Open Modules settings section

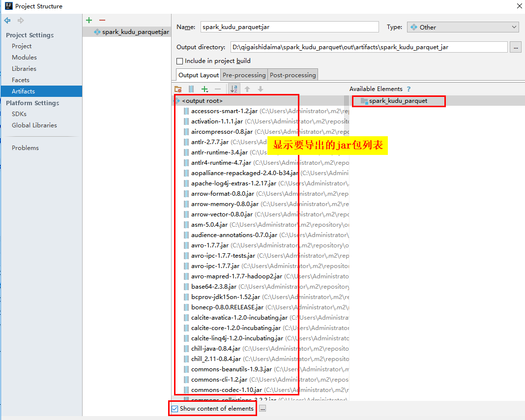[24, 58]
